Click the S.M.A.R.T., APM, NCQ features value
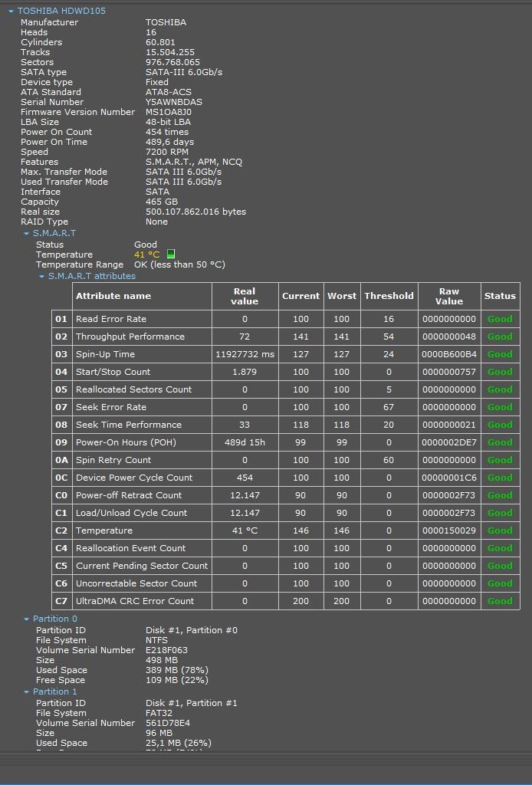The height and width of the screenshot is (785, 532). (x=194, y=162)
